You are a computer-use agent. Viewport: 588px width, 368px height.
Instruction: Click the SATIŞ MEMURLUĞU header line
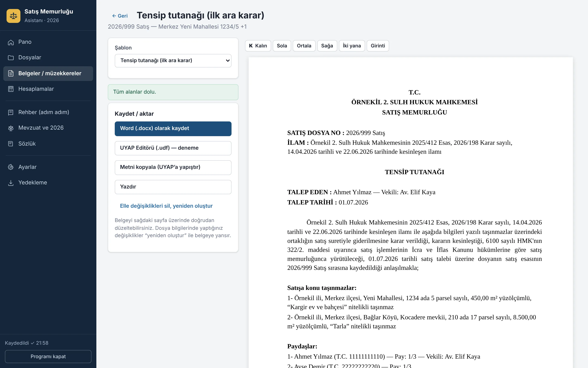pos(414,112)
